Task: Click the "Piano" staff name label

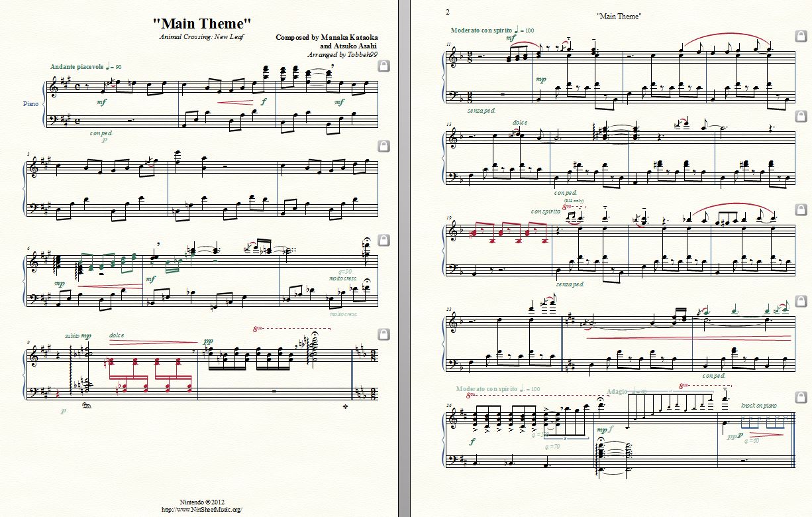Action: 31,103
